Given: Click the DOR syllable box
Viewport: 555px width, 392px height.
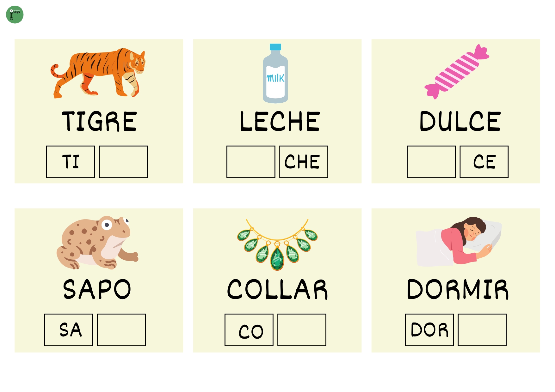Looking at the screenshot, I should click(x=429, y=330).
